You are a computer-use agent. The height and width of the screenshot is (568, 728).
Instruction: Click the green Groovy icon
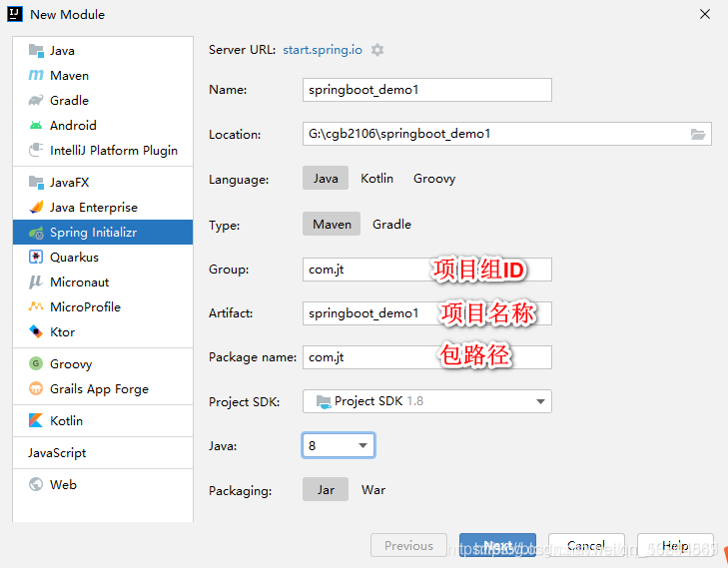click(x=36, y=363)
